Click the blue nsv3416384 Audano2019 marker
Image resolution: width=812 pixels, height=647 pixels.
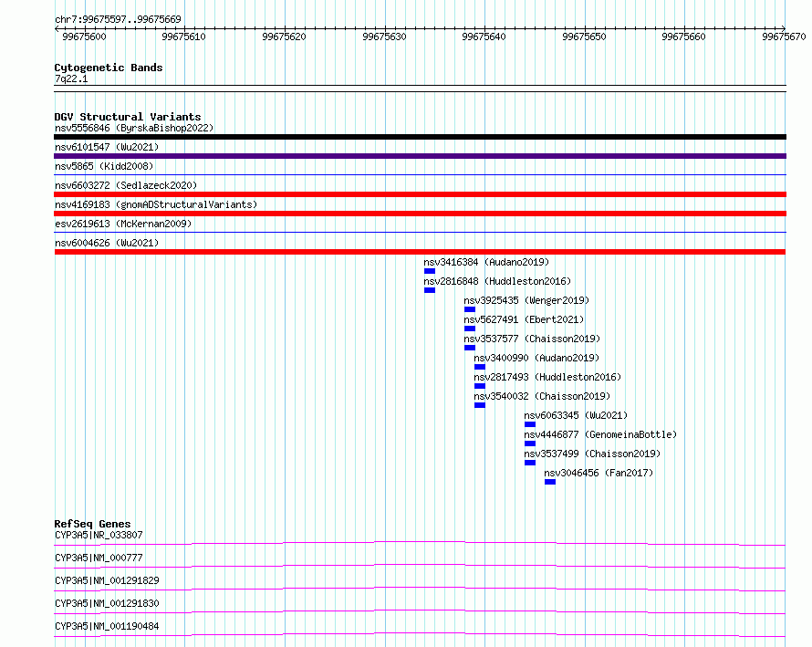tap(430, 271)
